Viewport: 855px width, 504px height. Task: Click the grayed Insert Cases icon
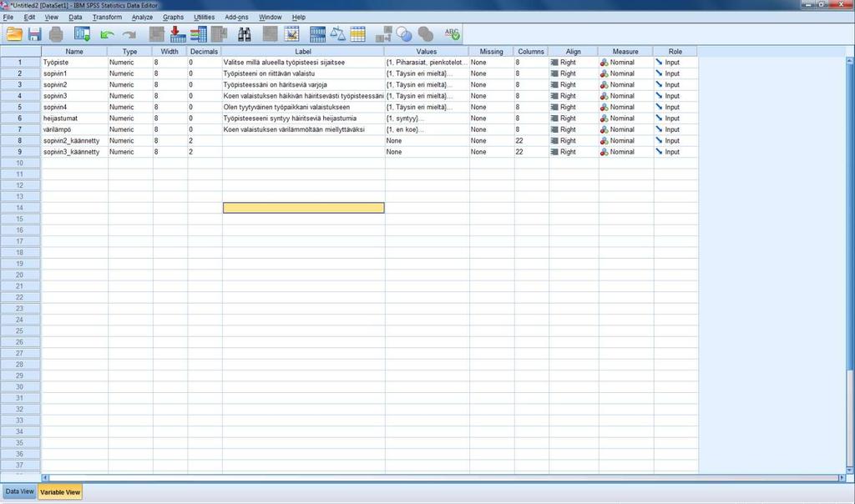coord(270,34)
